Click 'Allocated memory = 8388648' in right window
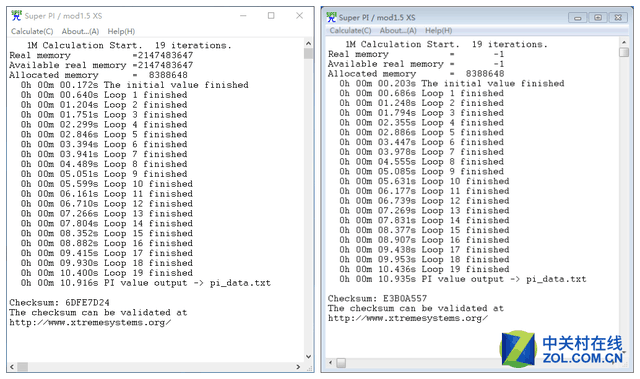 pyautogui.click(x=416, y=74)
